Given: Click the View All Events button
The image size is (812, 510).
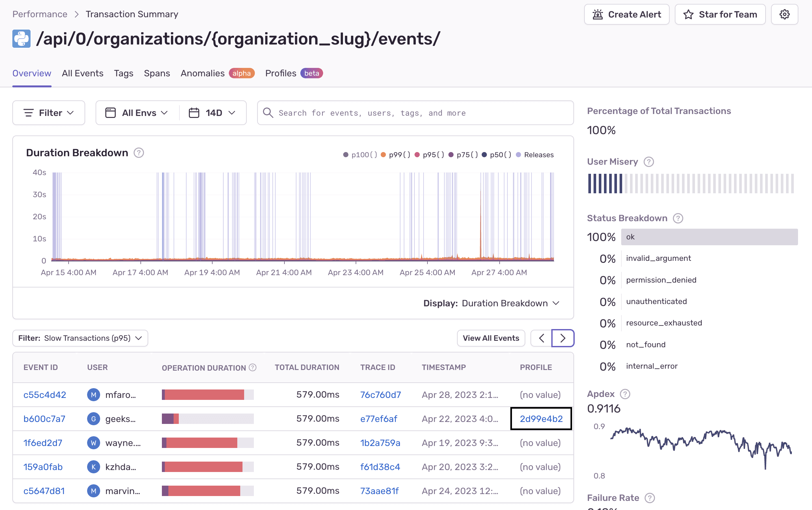Looking at the screenshot, I should pos(491,338).
